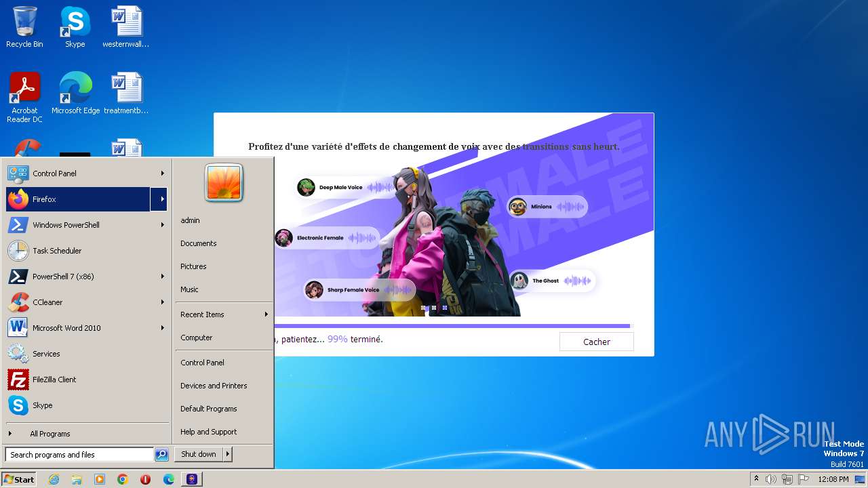Expand CCleaner jump list arrow
The height and width of the screenshot is (488, 868).
click(162, 302)
